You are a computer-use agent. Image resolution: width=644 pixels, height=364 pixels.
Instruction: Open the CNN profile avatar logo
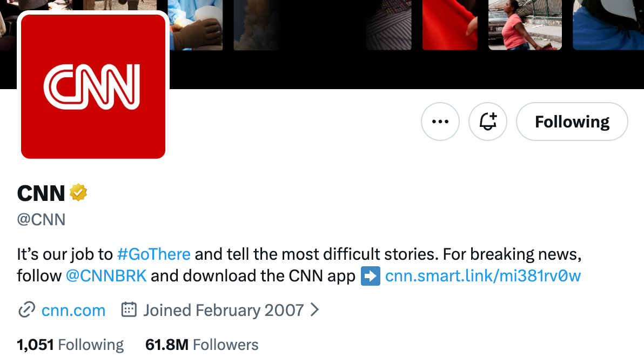pyautogui.click(x=92, y=86)
